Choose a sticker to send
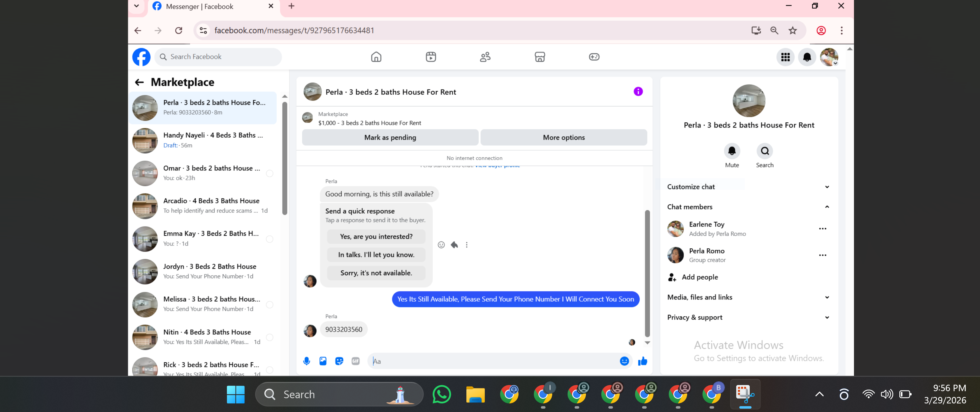 339,361
